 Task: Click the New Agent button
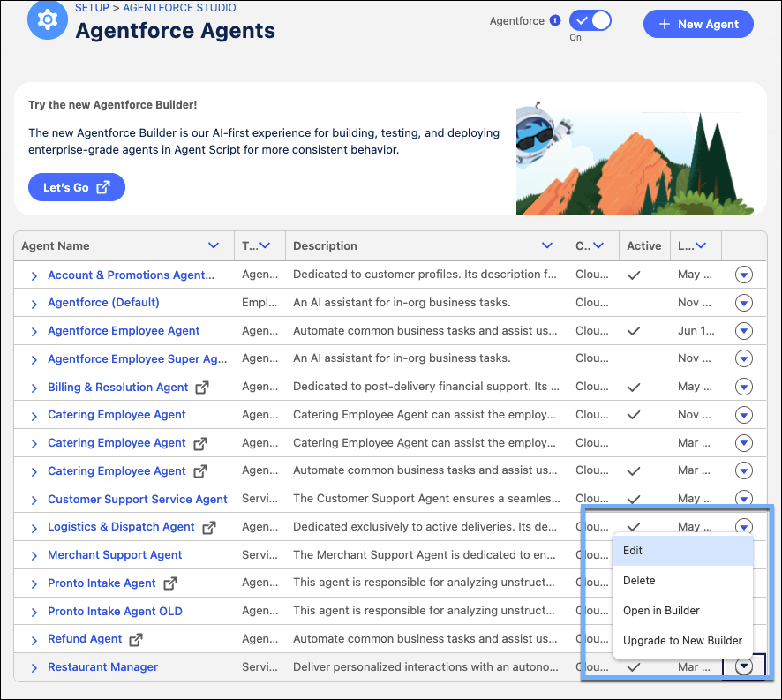pos(698,24)
